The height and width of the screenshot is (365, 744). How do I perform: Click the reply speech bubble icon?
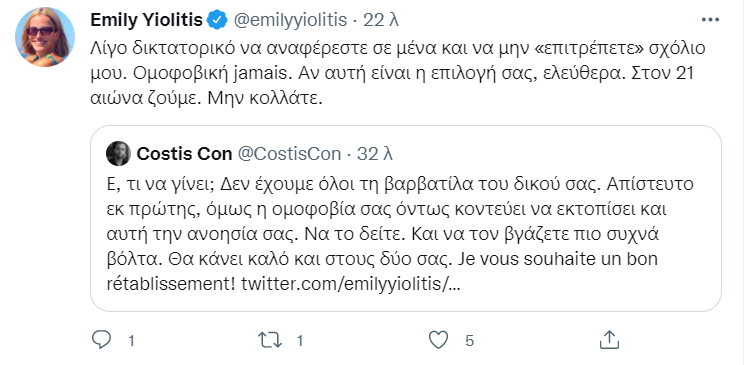(x=101, y=340)
